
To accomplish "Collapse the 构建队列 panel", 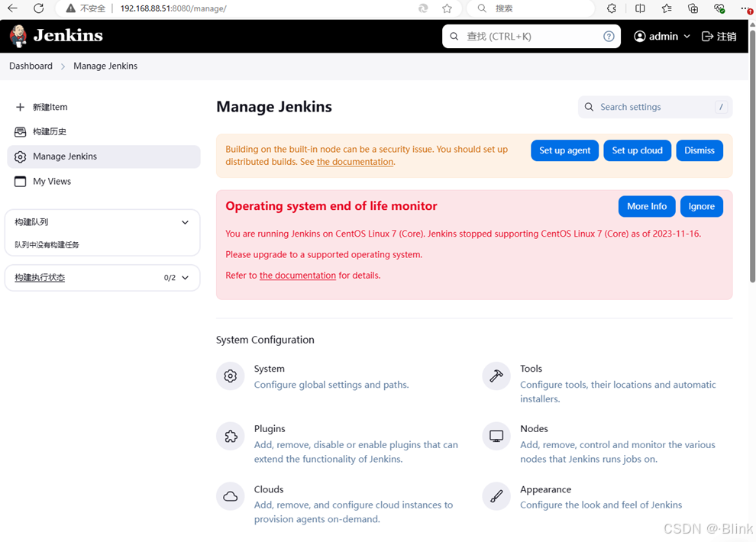I will [185, 221].
